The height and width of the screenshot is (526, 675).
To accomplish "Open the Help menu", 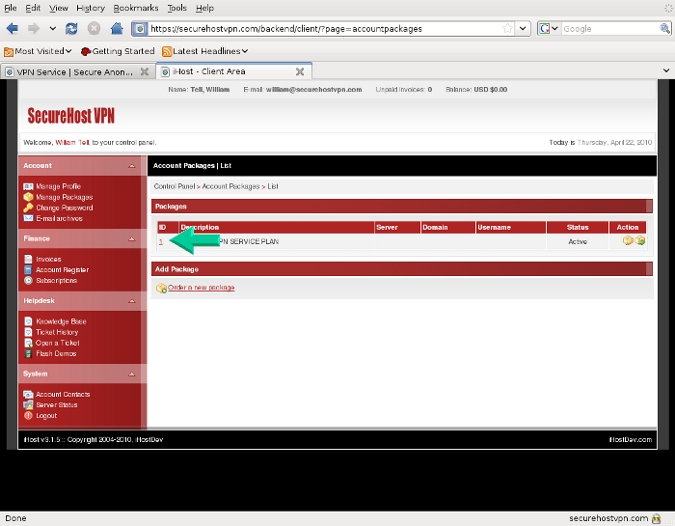I will point(204,8).
